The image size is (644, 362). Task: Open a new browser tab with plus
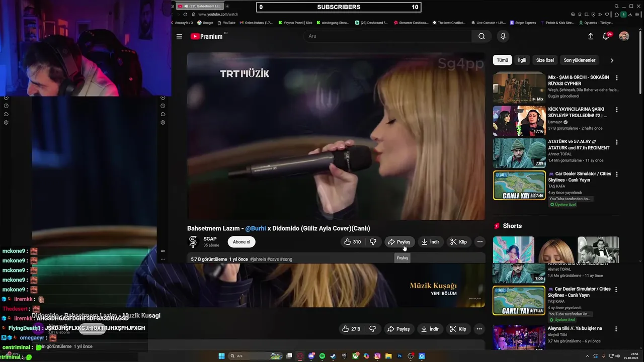point(227,6)
